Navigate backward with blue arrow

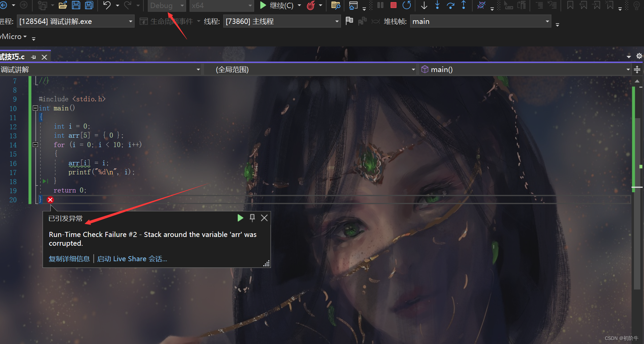pos(3,5)
